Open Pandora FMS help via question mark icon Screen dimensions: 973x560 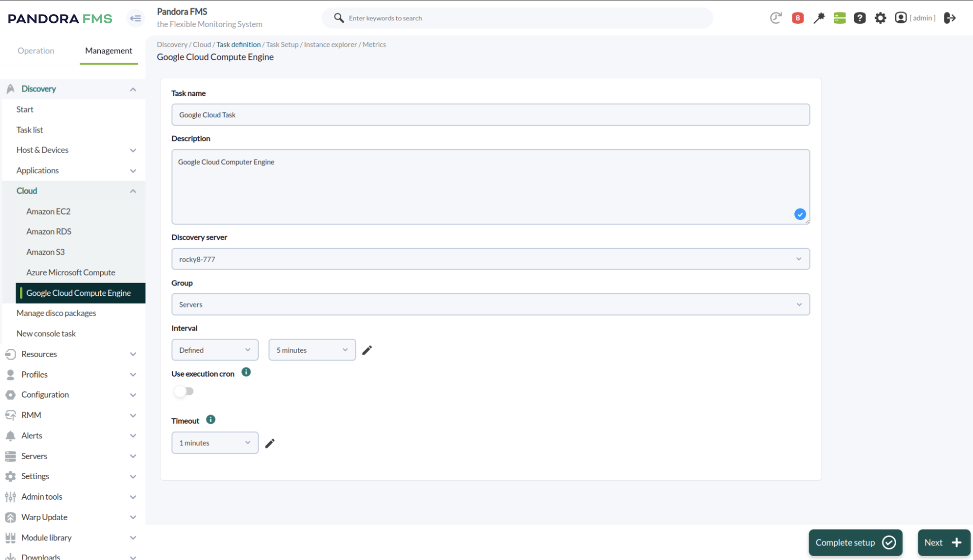click(x=860, y=18)
